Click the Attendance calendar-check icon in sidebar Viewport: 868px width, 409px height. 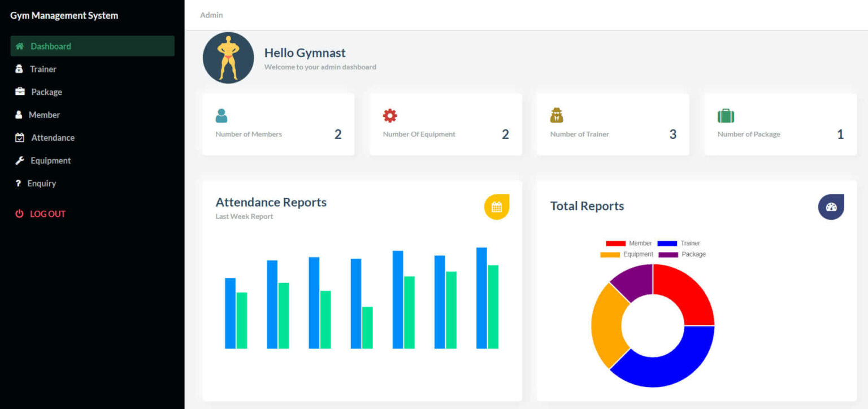pyautogui.click(x=20, y=137)
